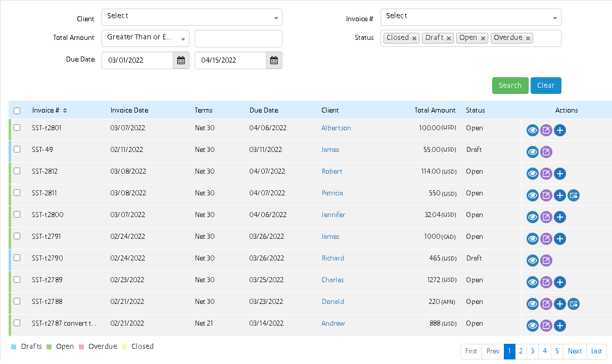
Task: Click the edit icon for Richard's draft invoice
Action: pyautogui.click(x=546, y=261)
